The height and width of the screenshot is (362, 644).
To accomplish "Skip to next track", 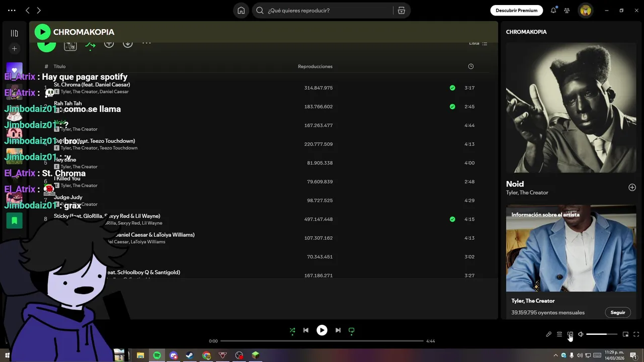I will click(x=338, y=330).
